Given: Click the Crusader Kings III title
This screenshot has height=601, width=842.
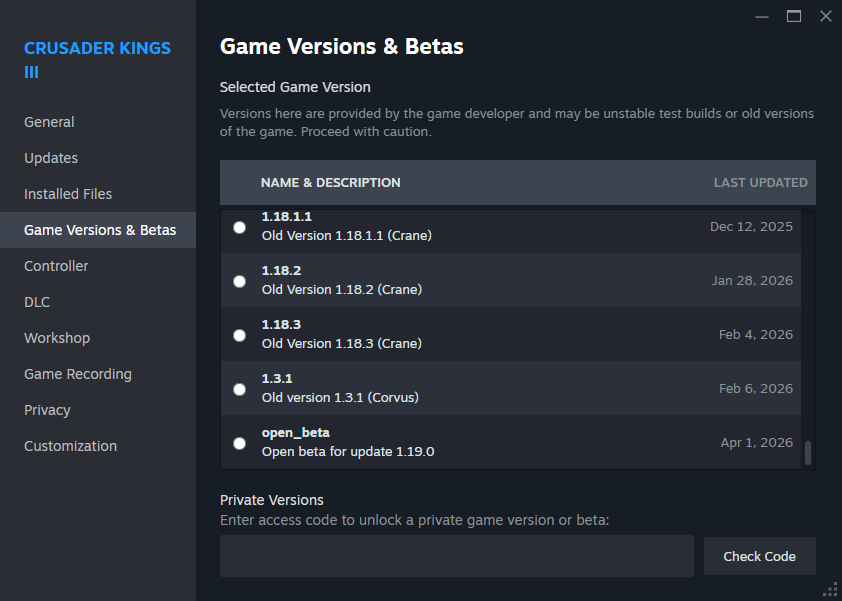Looking at the screenshot, I should pos(97,60).
